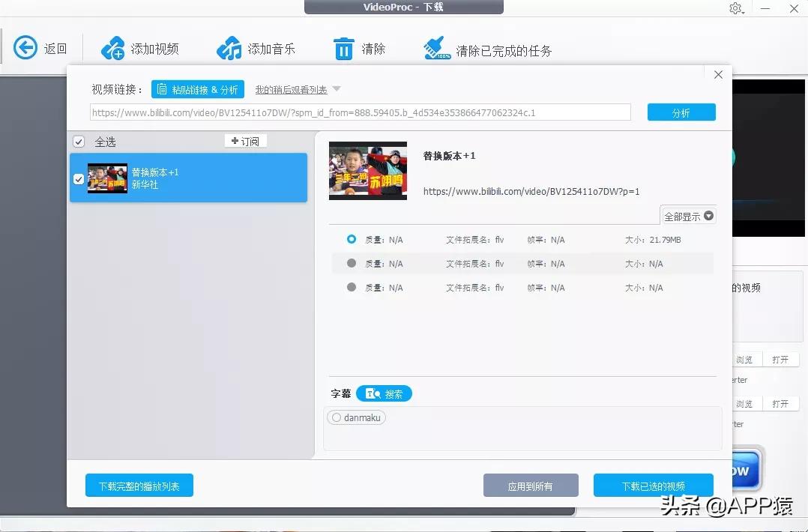Click the 清除 (Clear) trash icon
Screen dimensions: 808x532
pos(343,47)
